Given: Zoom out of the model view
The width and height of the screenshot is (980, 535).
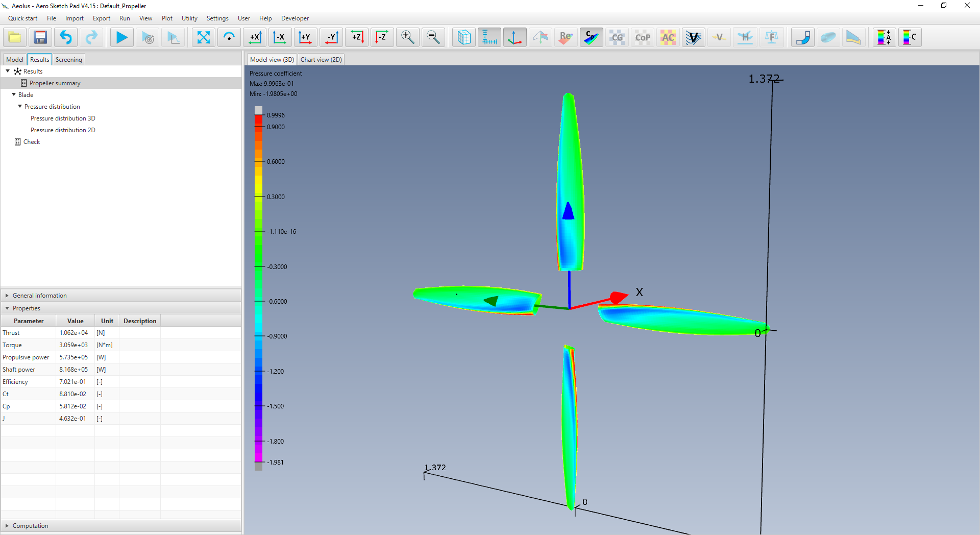Looking at the screenshot, I should point(433,37).
